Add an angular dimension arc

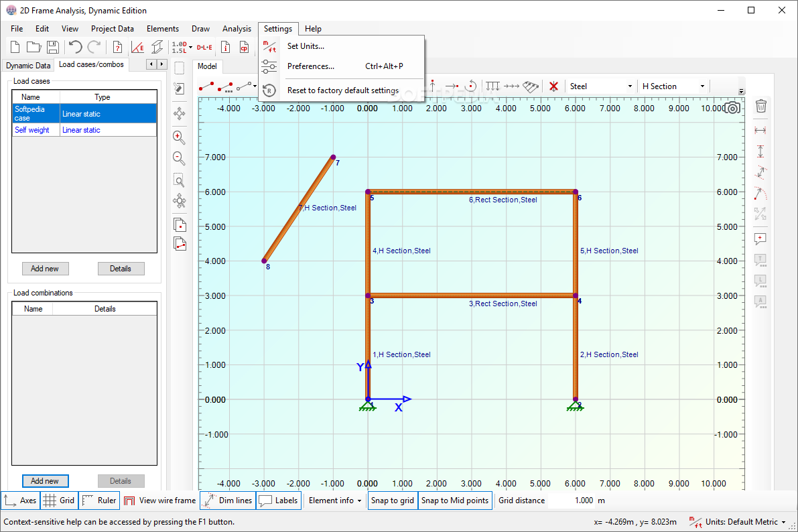[760, 194]
